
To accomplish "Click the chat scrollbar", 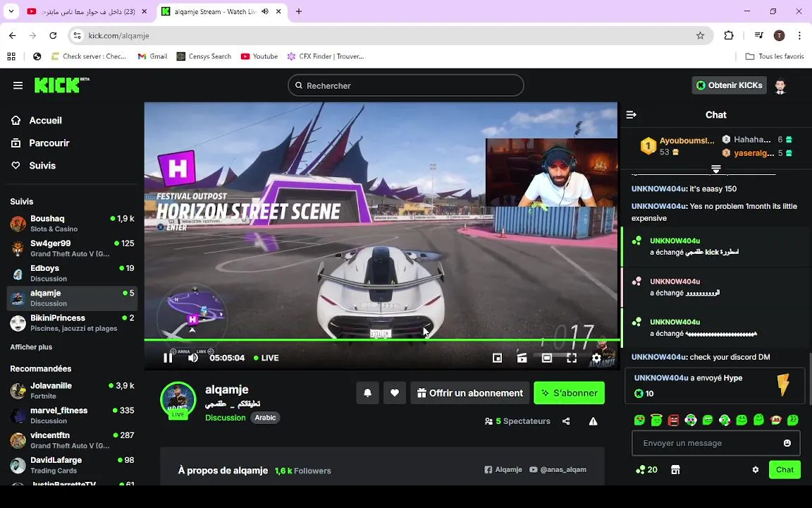I will [x=811, y=378].
